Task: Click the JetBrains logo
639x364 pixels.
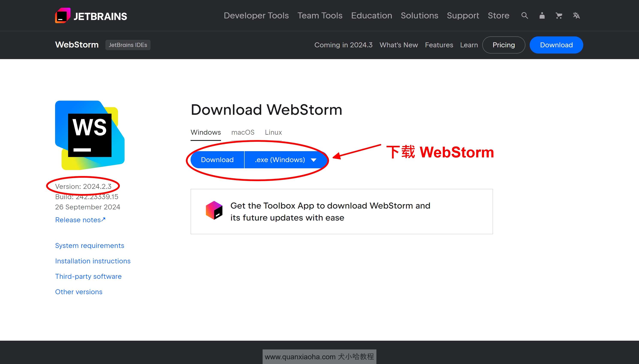Action: click(91, 16)
